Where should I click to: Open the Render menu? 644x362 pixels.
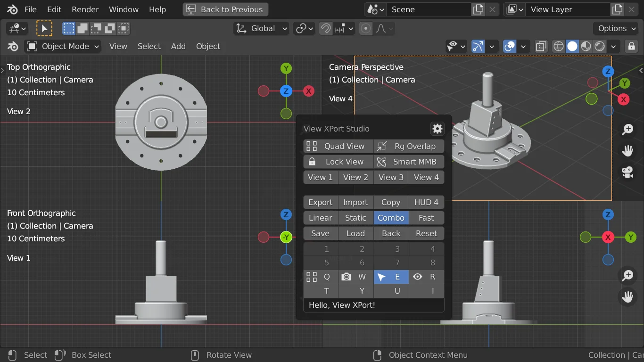tap(85, 9)
